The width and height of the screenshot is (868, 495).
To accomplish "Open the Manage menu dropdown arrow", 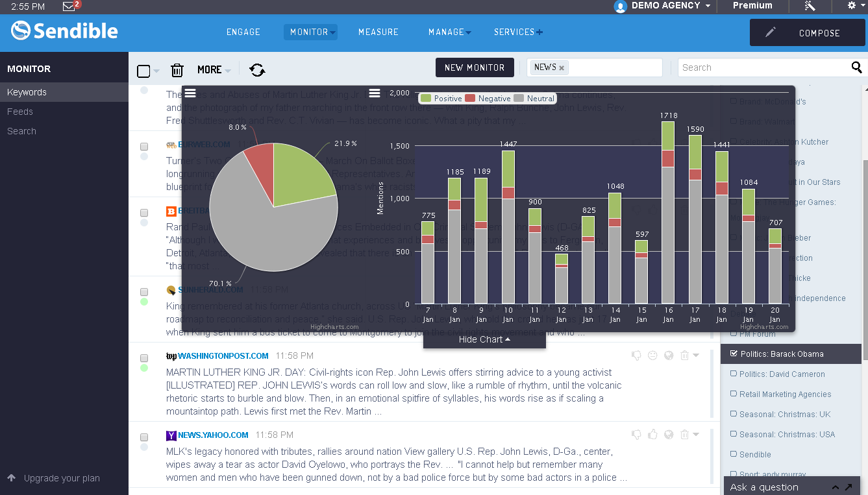I will pos(468,32).
